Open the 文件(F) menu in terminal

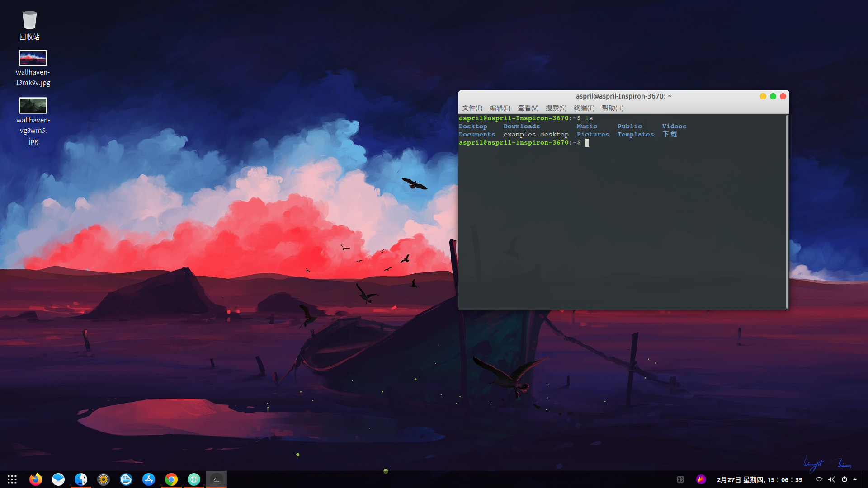(472, 108)
